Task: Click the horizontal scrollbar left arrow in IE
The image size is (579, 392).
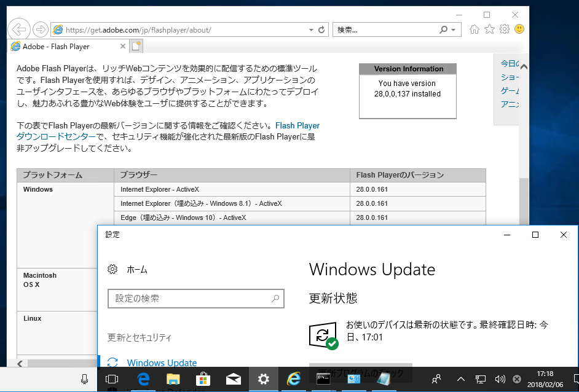Action: pos(20,363)
